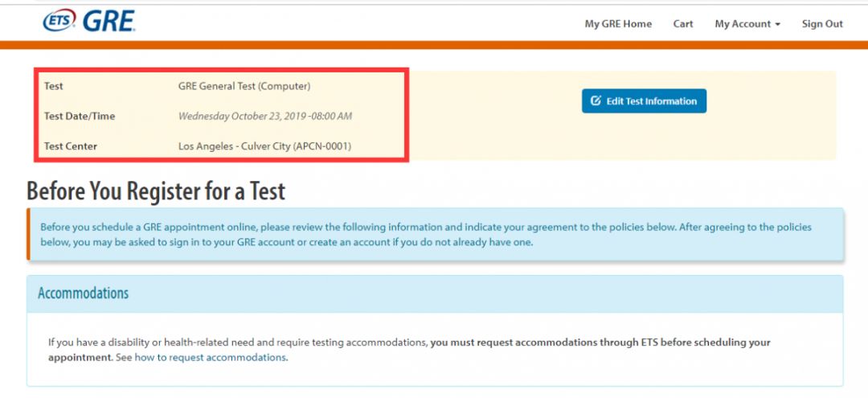This screenshot has height=398, width=868.
Task: Open how to request accommodations link
Action: pyautogui.click(x=210, y=357)
